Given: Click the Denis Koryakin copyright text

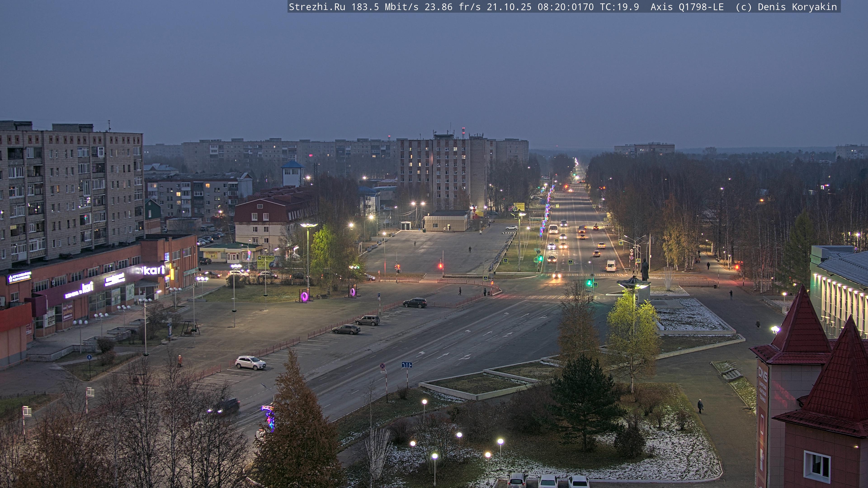Looking at the screenshot, I should click(x=797, y=7).
